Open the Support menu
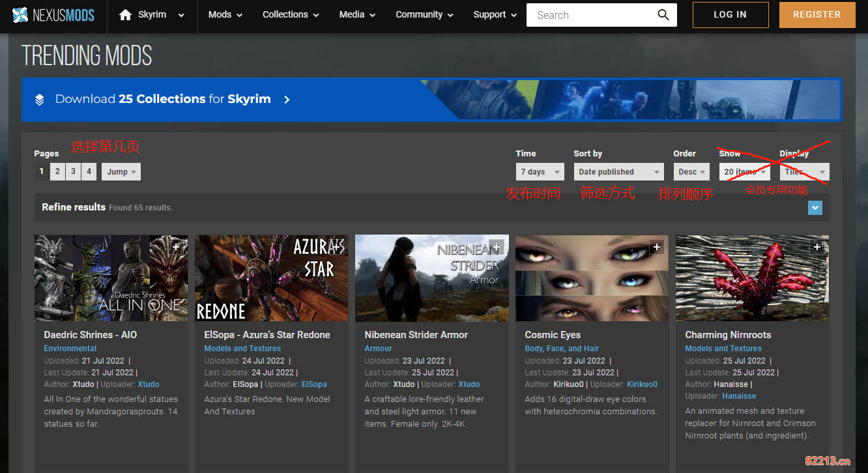This screenshot has width=868, height=473. coord(495,15)
